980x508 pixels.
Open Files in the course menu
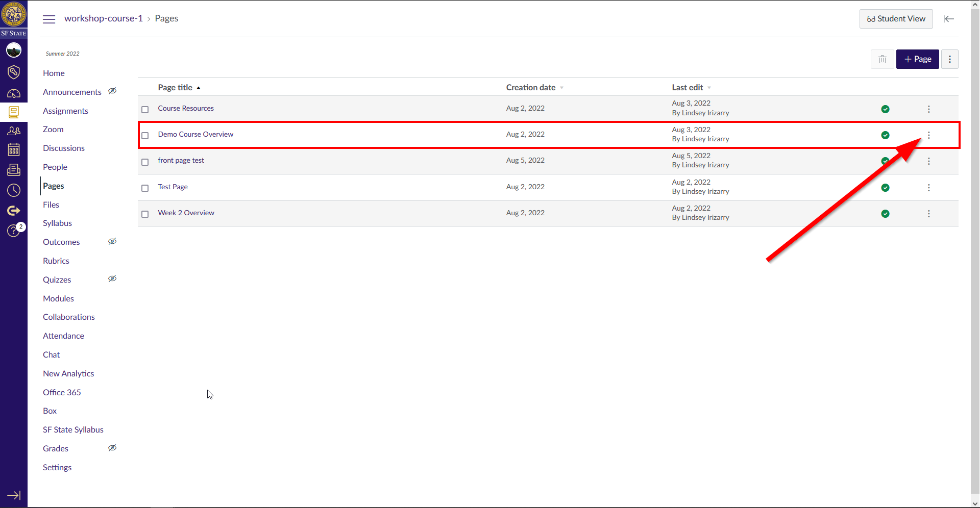click(x=51, y=205)
